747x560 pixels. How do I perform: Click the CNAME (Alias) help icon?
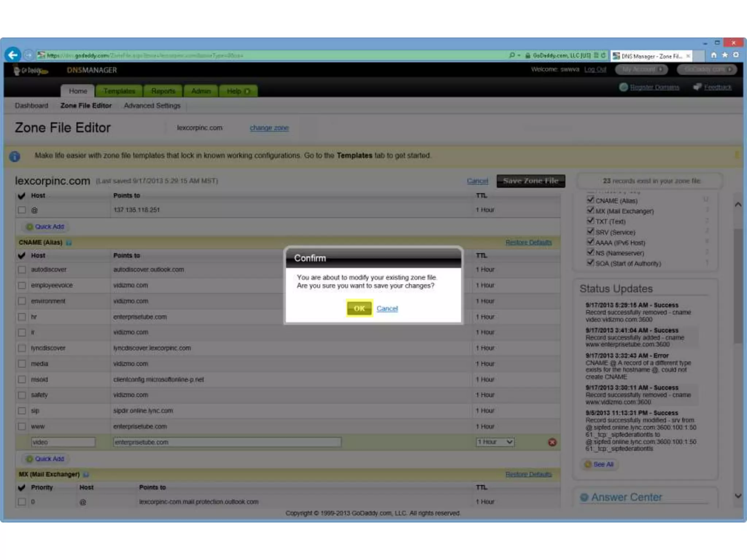(69, 243)
